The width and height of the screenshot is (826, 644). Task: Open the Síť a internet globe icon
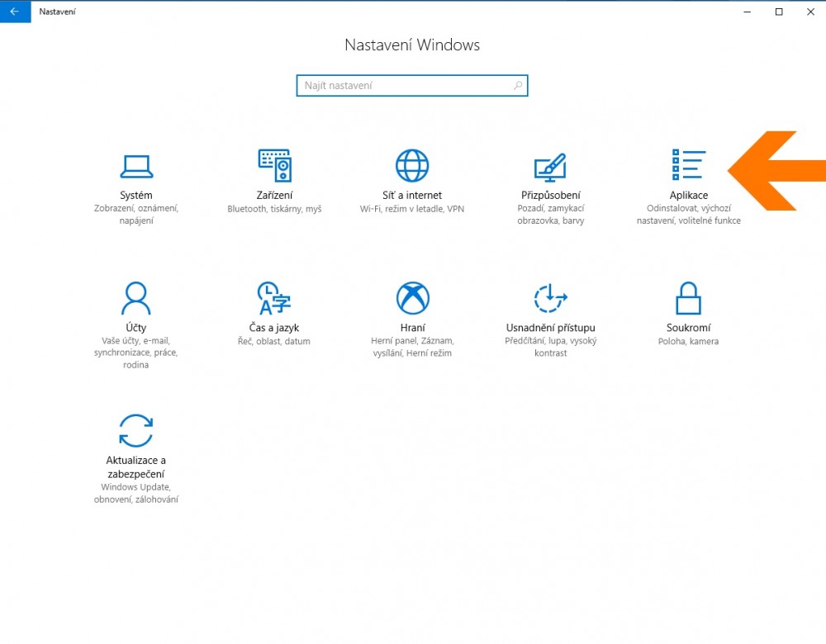point(412,166)
